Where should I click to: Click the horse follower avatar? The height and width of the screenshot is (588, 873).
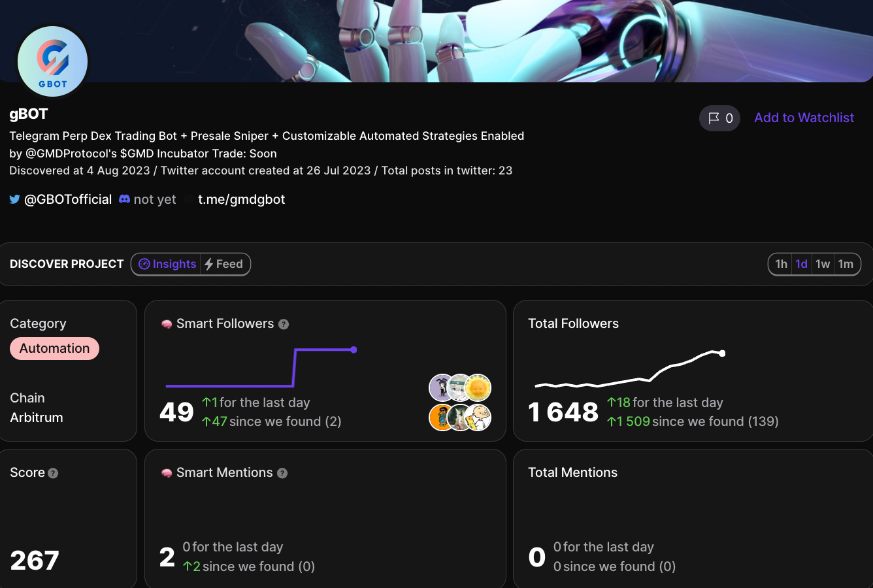click(x=460, y=417)
